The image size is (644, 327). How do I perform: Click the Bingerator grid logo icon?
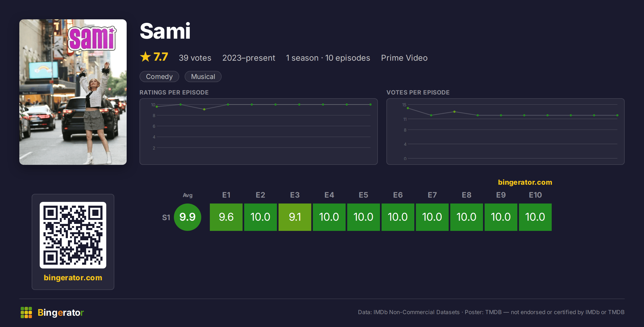[x=26, y=313]
